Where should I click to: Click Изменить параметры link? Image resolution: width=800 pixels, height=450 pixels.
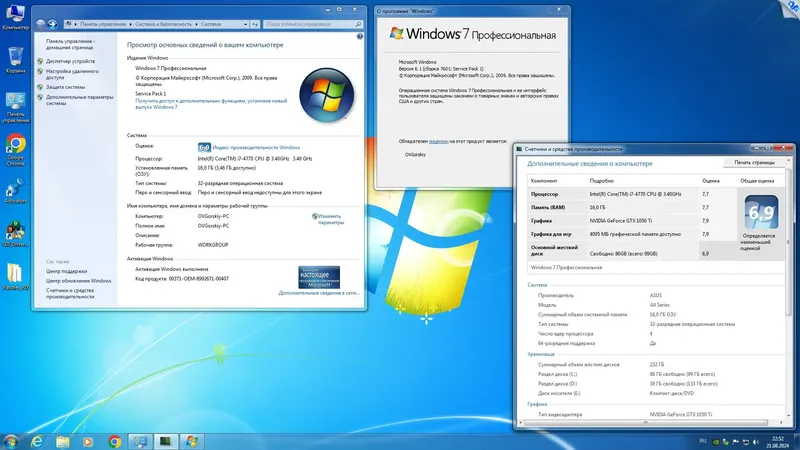(x=330, y=219)
